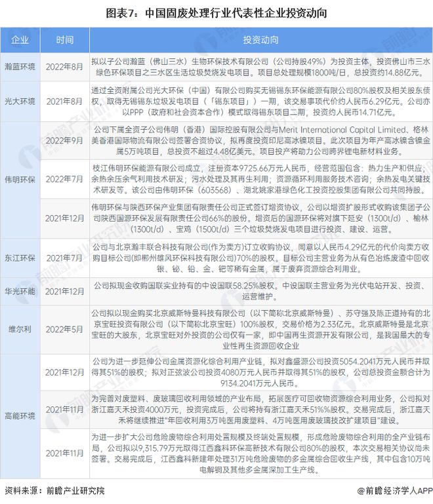Select 华光环能's 2021年12月 date cell

click(x=65, y=291)
